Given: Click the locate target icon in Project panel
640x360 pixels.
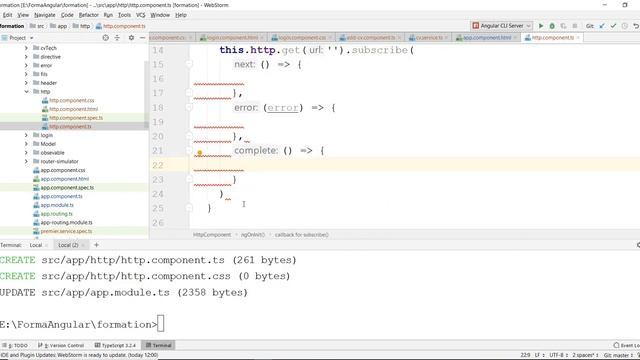Looking at the screenshot, I should coord(106,38).
